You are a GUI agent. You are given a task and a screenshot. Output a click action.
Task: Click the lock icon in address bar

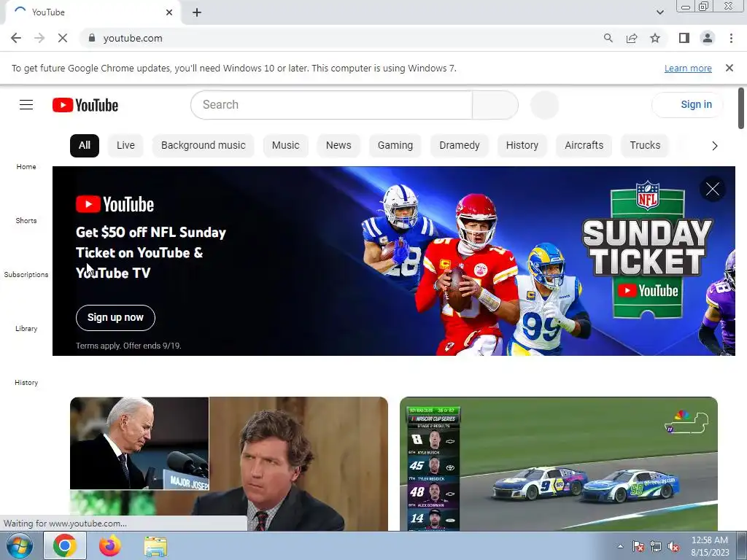coord(92,38)
